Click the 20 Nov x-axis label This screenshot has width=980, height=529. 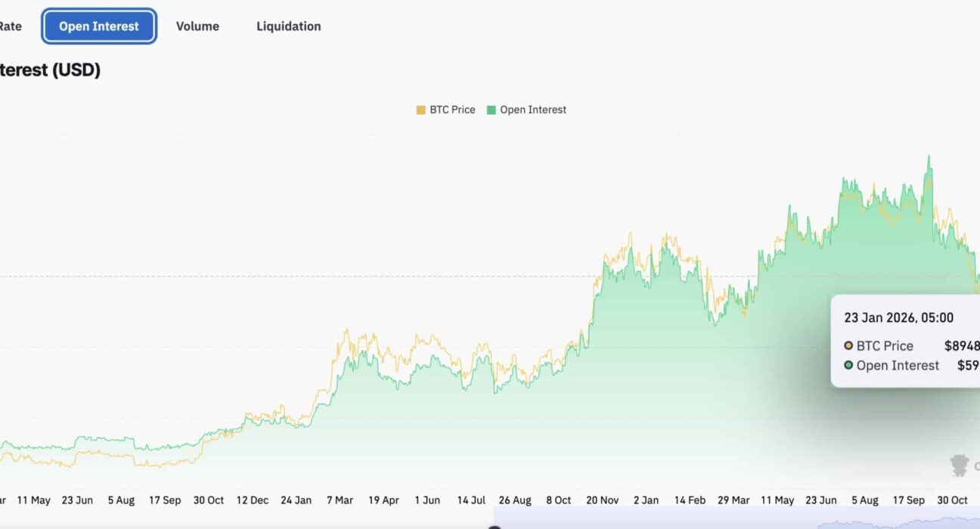point(602,500)
